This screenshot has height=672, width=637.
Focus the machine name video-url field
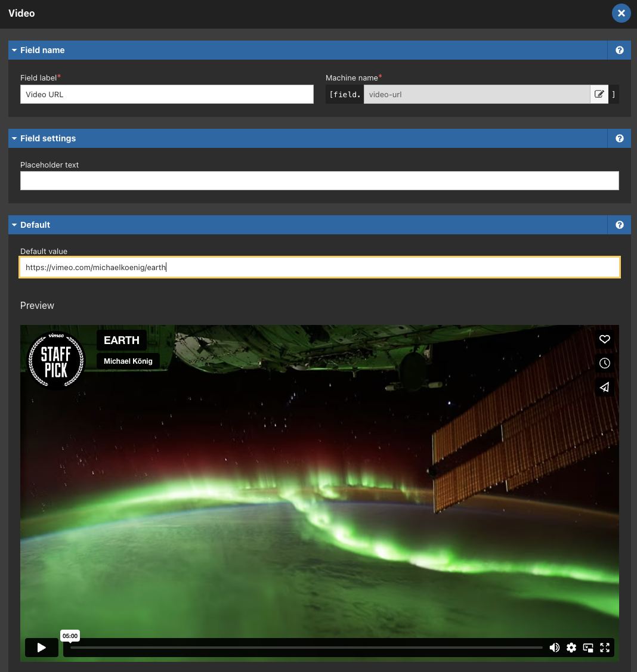(x=477, y=94)
